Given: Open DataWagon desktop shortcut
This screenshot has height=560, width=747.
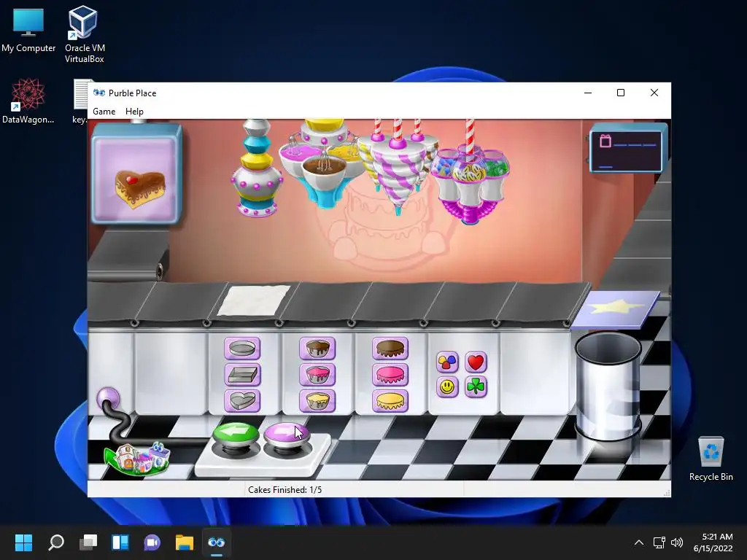Looking at the screenshot, I should pyautogui.click(x=28, y=101).
